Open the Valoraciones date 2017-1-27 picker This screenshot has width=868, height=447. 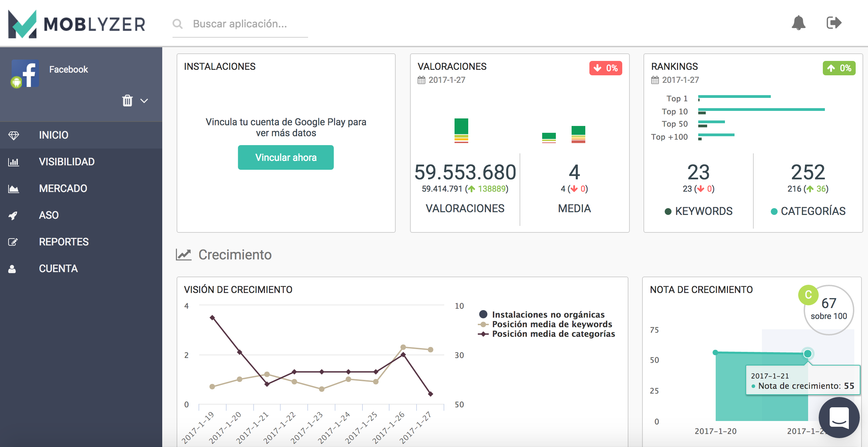[x=446, y=80]
